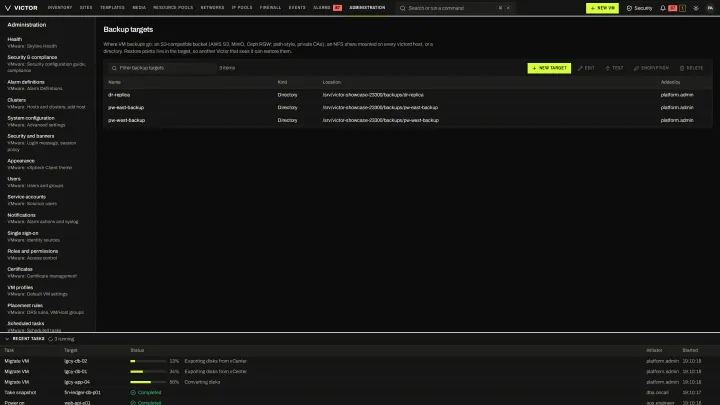
Task: Click the Test button
Action: tap(614, 68)
